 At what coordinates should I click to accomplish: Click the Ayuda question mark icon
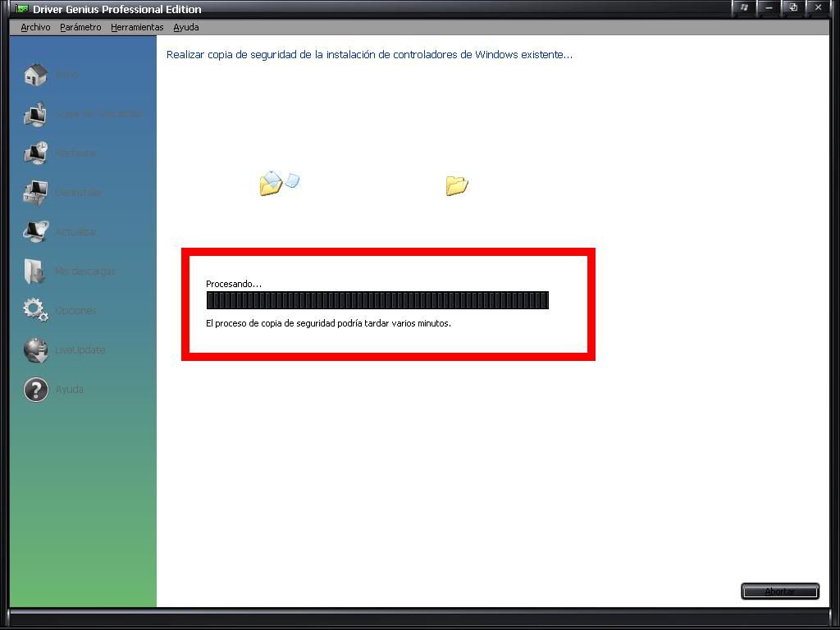pyautogui.click(x=36, y=390)
